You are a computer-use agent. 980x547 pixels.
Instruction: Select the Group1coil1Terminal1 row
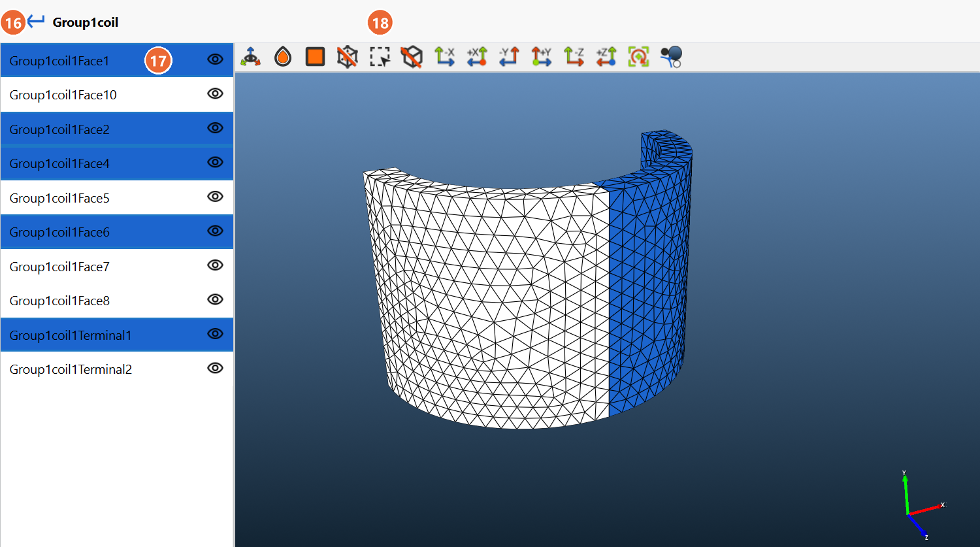click(x=117, y=335)
